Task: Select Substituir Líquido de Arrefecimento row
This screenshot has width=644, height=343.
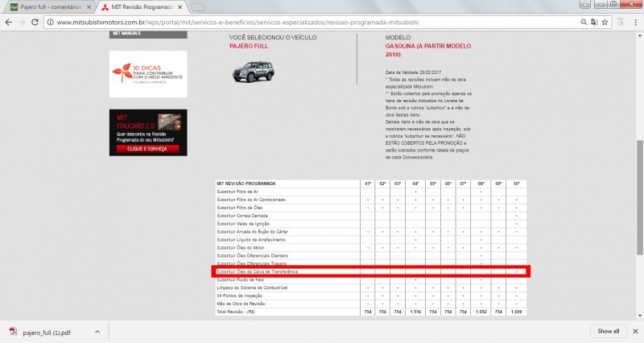Action: (x=371, y=239)
